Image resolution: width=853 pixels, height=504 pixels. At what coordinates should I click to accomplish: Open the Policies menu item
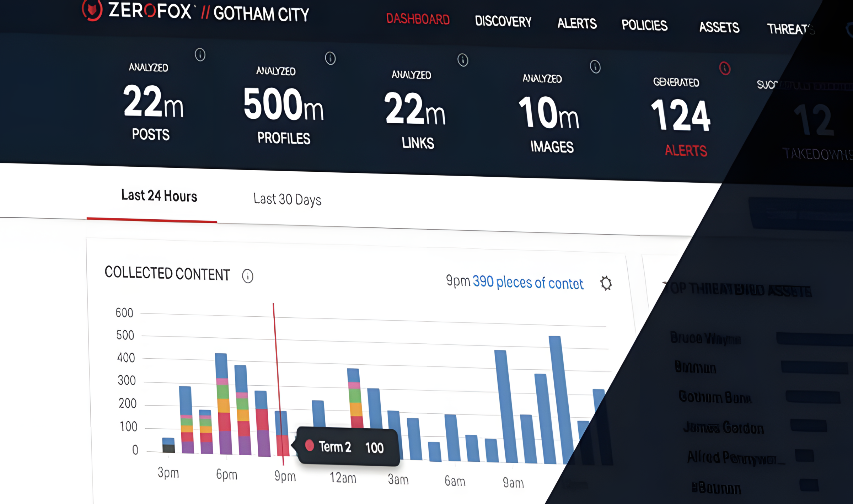coord(644,25)
